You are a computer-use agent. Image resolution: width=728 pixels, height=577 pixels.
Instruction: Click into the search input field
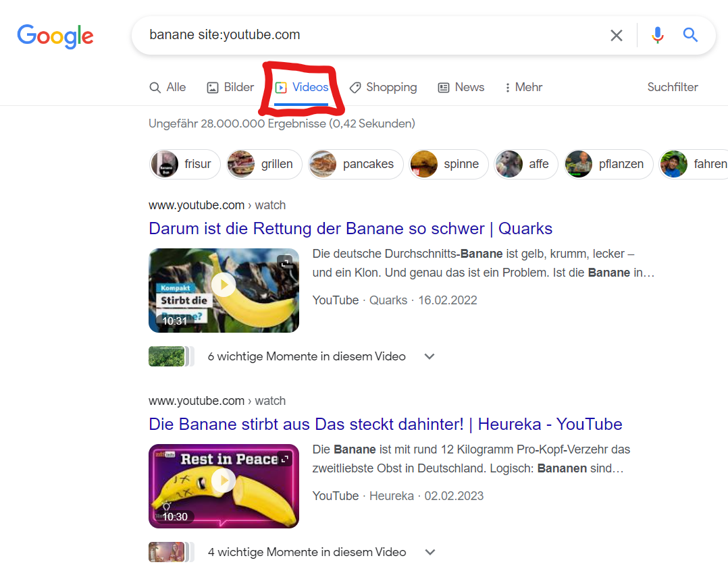click(371, 35)
